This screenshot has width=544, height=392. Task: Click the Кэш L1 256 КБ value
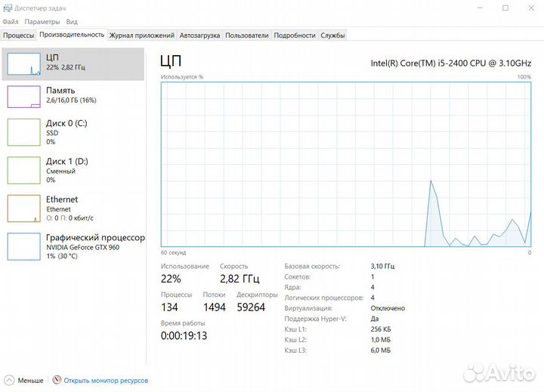(381, 329)
